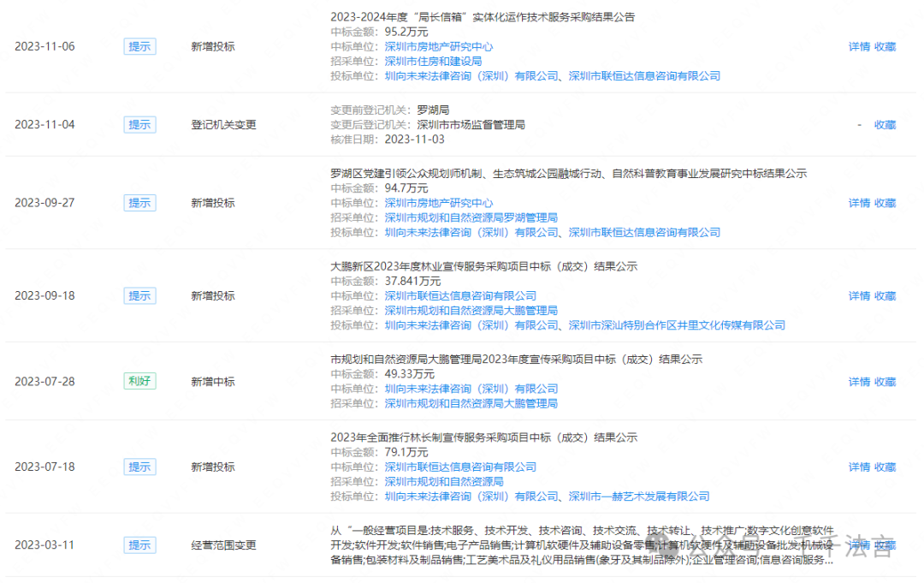Click 收藏 on the 2023-07-28 row
Screen dimensions: 924x583
pyautogui.click(x=885, y=382)
